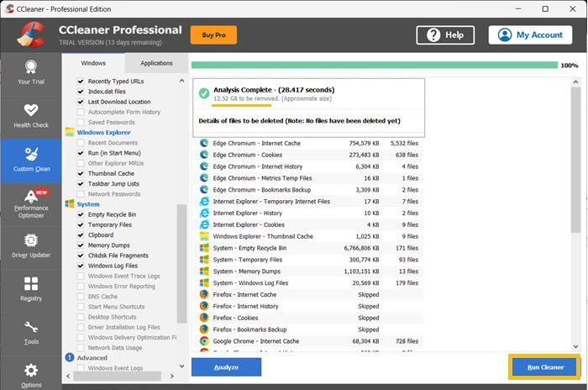The image size is (588, 390).
Task: Click the Custom Clean sidebar icon
Action: pos(31,155)
